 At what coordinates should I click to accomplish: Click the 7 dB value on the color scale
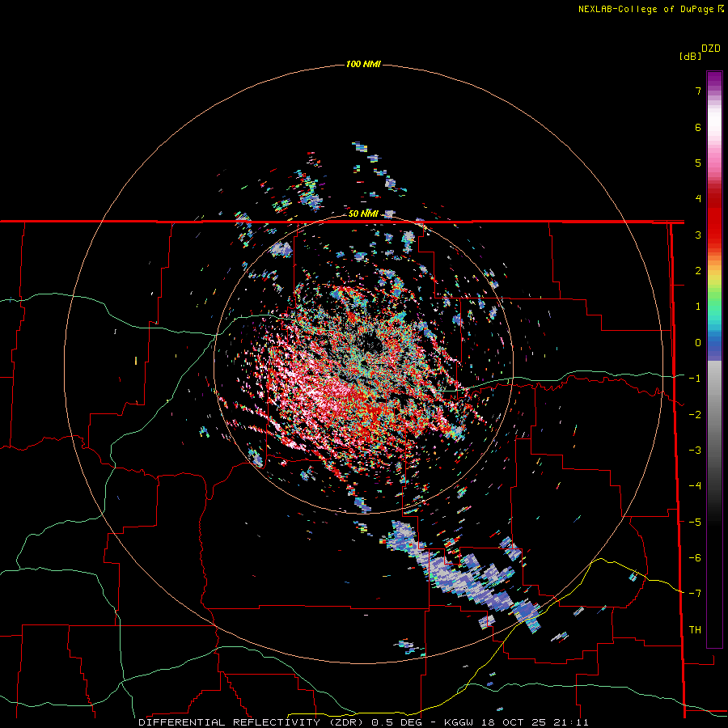point(698,91)
